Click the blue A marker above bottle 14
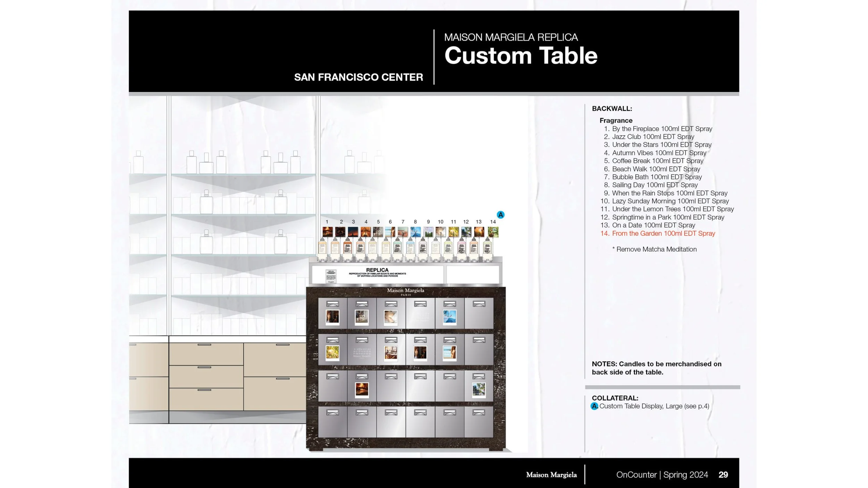868x488 pixels. tap(500, 215)
